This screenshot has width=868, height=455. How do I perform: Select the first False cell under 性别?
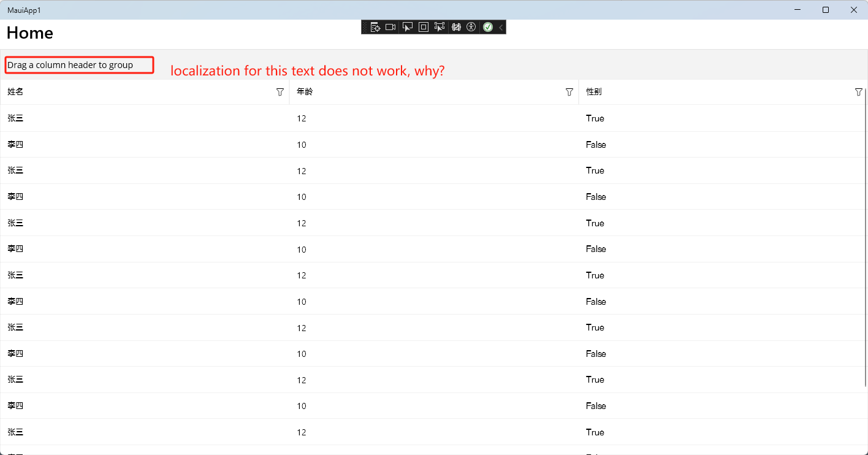coord(596,145)
